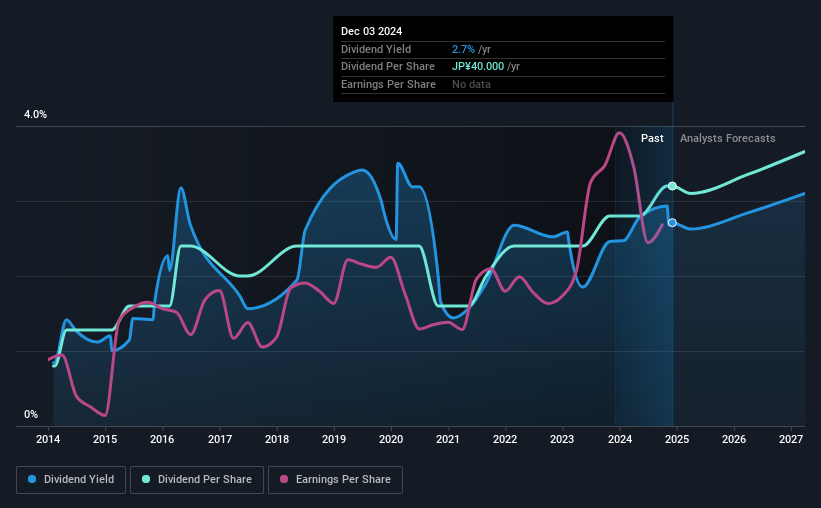Click the 2015 year axis label
Screen dimensions: 821x508
click(105, 439)
